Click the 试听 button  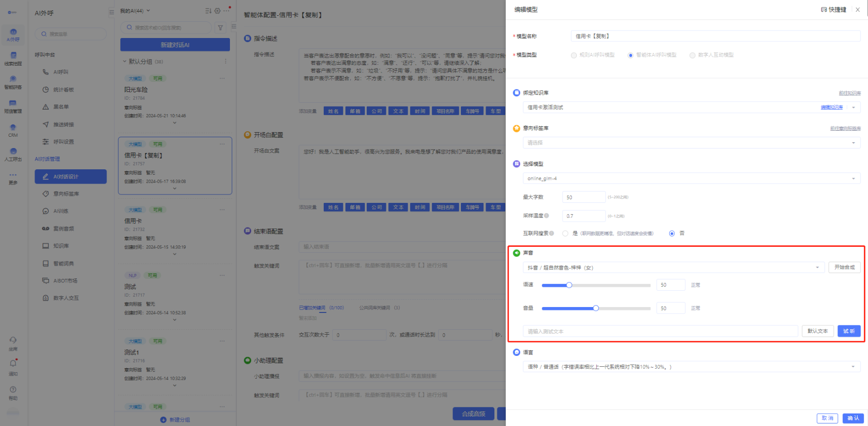pyautogui.click(x=849, y=331)
